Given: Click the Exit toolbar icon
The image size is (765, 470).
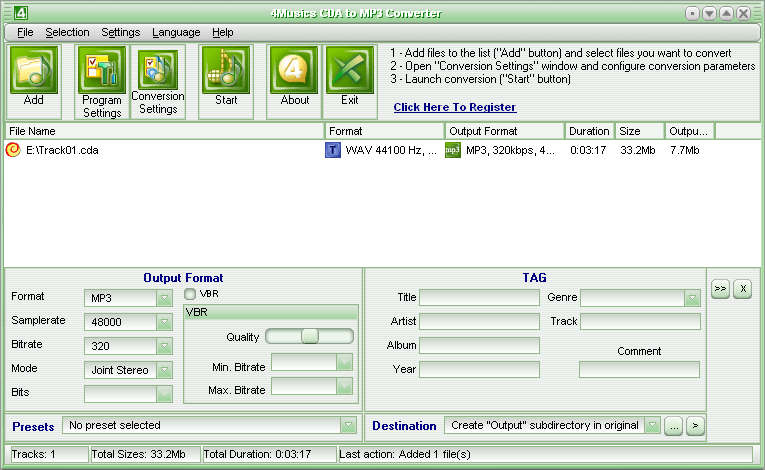Looking at the screenshot, I should [350, 70].
